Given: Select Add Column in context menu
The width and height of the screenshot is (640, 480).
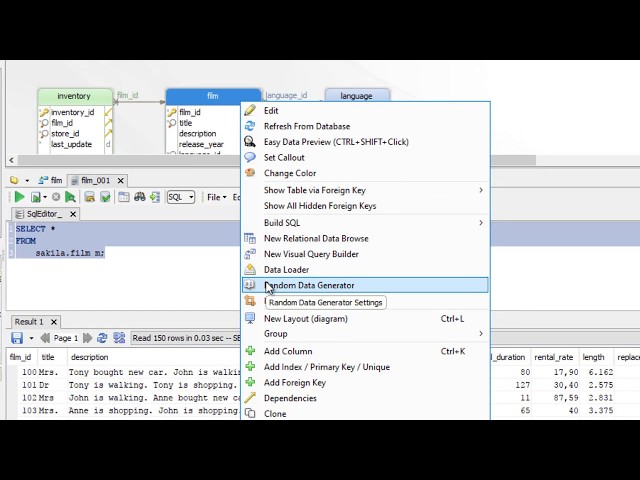Looking at the screenshot, I should tap(365, 351).
